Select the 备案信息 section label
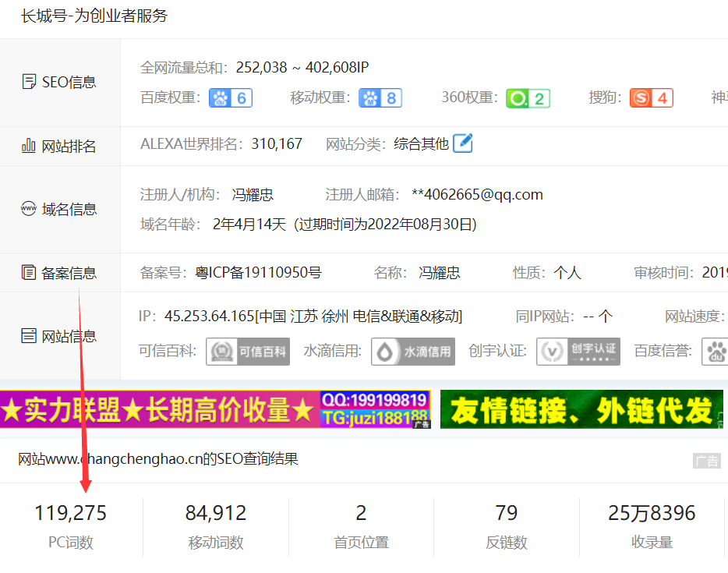 pyautogui.click(x=59, y=273)
